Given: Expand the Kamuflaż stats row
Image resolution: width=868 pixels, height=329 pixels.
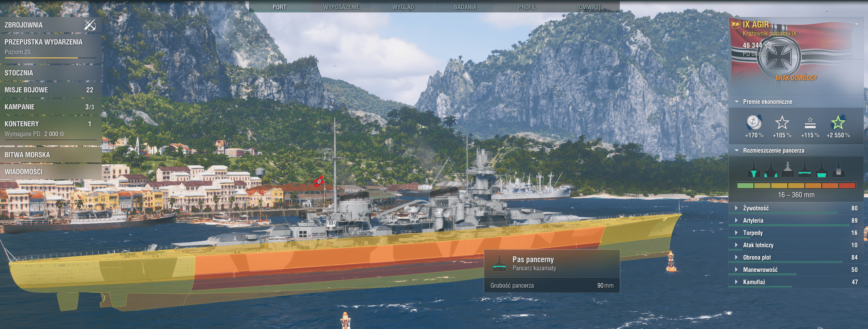Looking at the screenshot, I should click(x=737, y=282).
